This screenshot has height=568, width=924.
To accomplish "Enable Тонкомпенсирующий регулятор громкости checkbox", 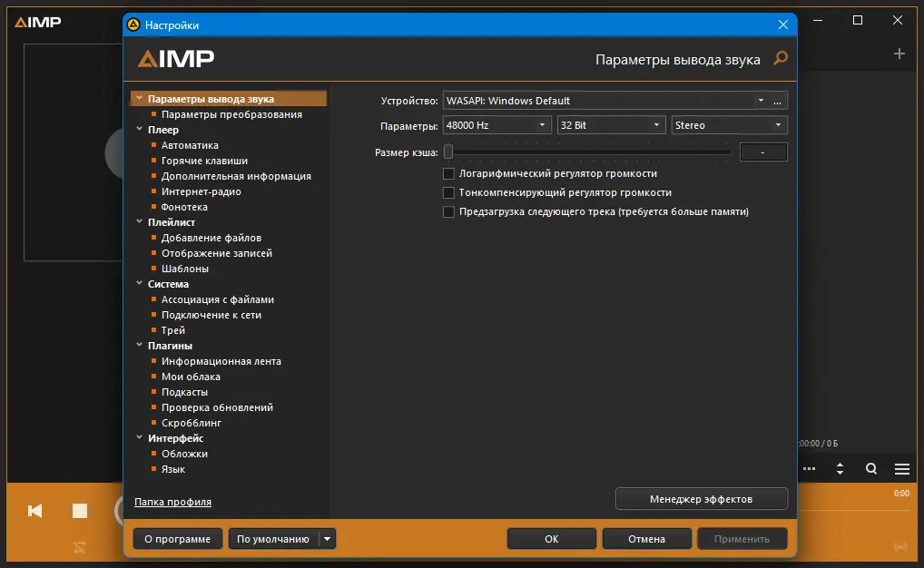I will (448, 192).
